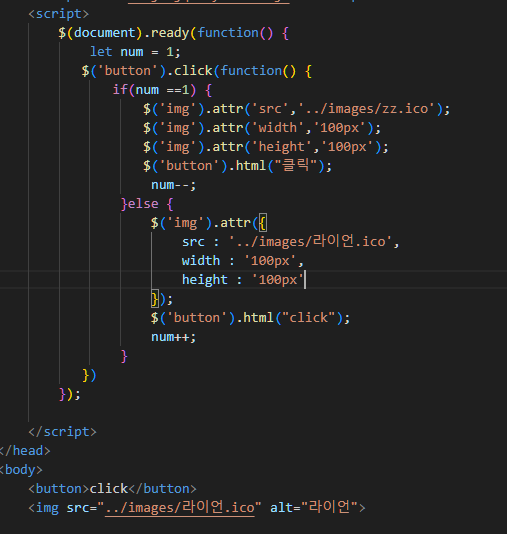Click the <button>click</button> line
The image size is (507, 534).
(x=112, y=489)
